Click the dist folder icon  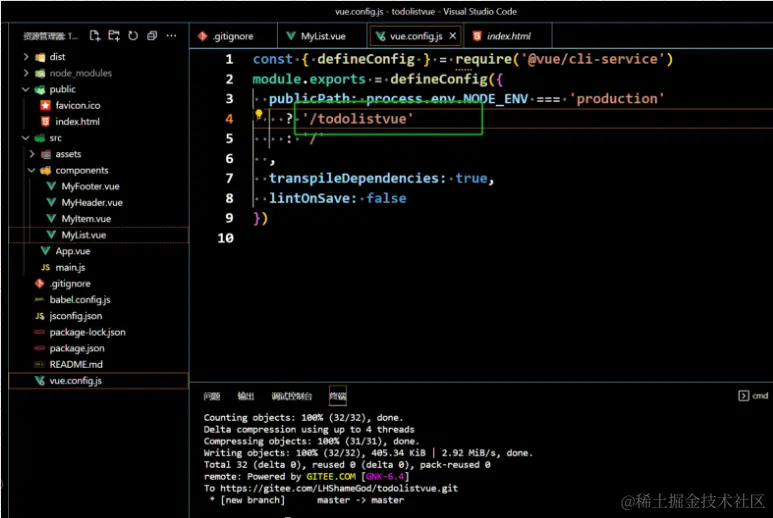click(40, 57)
